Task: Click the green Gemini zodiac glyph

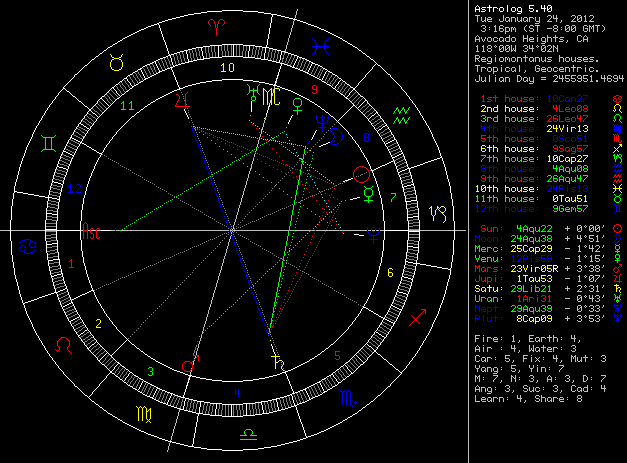Action: (47, 143)
